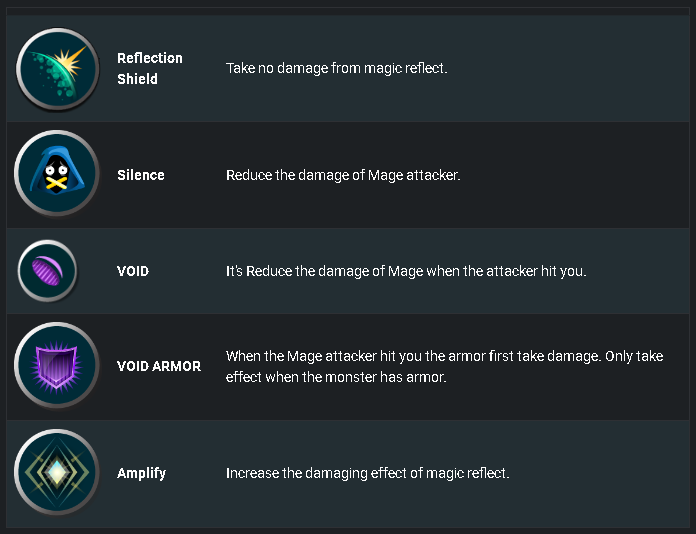
Task: Click the Reflection Shield ability icon
Action: point(57,69)
